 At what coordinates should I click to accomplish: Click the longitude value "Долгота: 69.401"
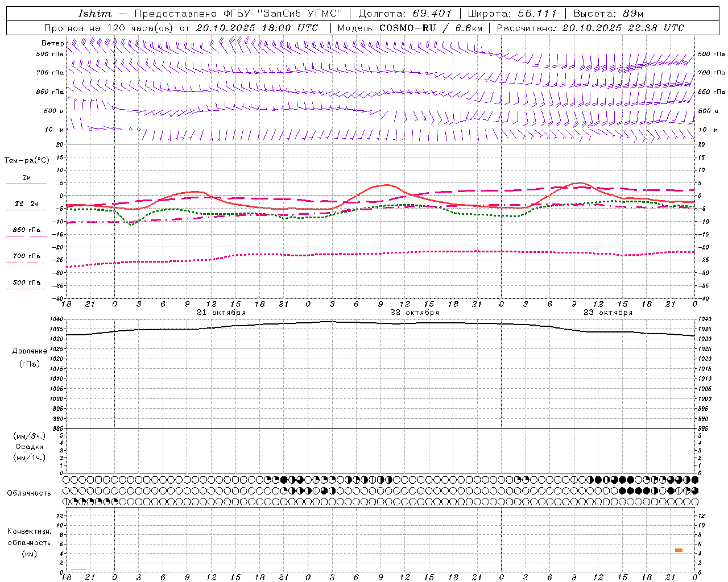point(405,14)
